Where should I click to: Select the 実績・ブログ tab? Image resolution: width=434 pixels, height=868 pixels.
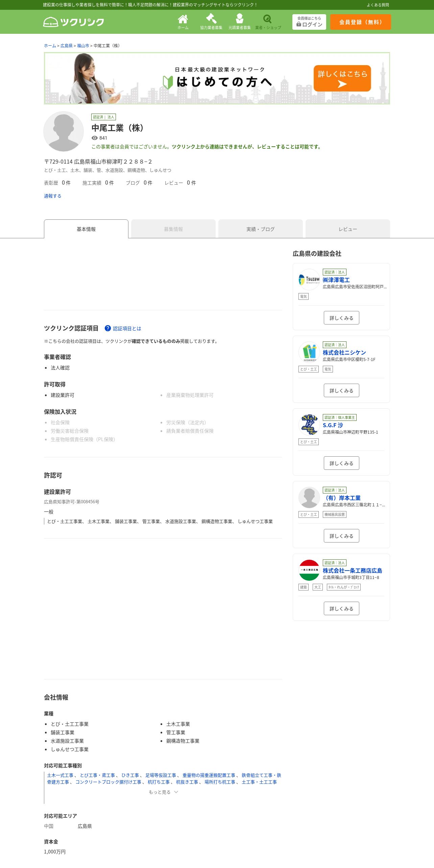[261, 229]
